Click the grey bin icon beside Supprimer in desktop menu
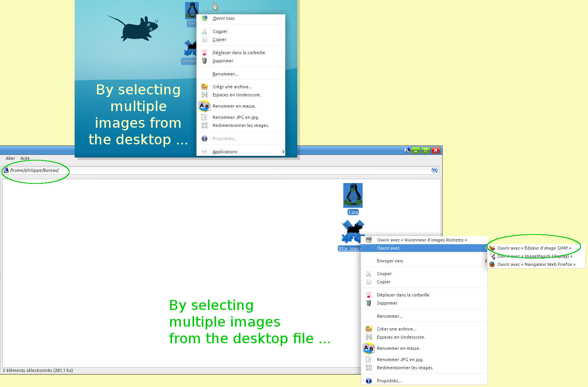Image resolution: width=588 pixels, height=387 pixels. (x=205, y=61)
